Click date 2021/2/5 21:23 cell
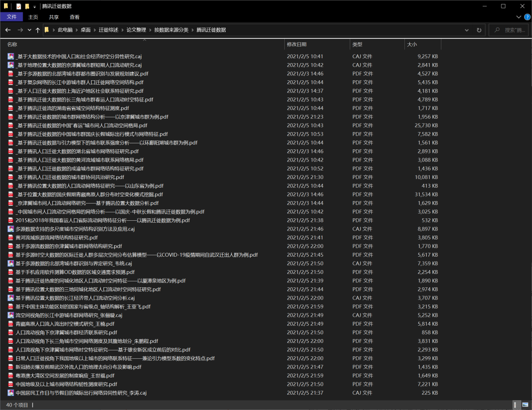The width and height of the screenshot is (532, 410). [x=305, y=117]
